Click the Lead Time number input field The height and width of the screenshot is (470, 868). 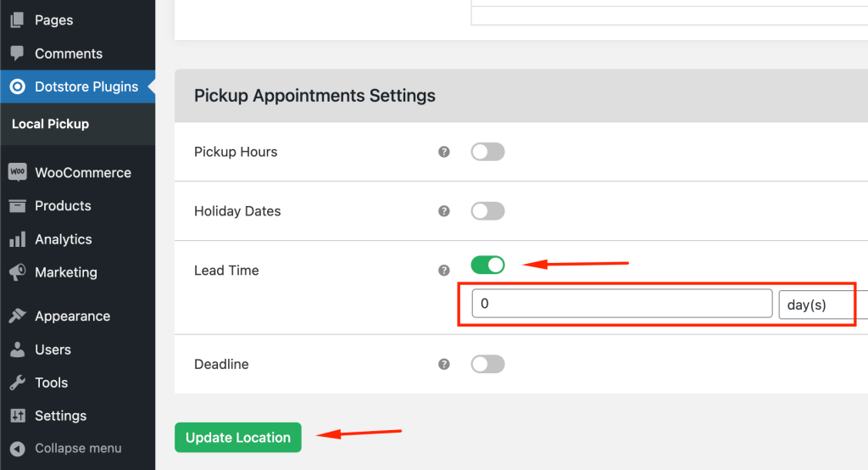click(621, 305)
